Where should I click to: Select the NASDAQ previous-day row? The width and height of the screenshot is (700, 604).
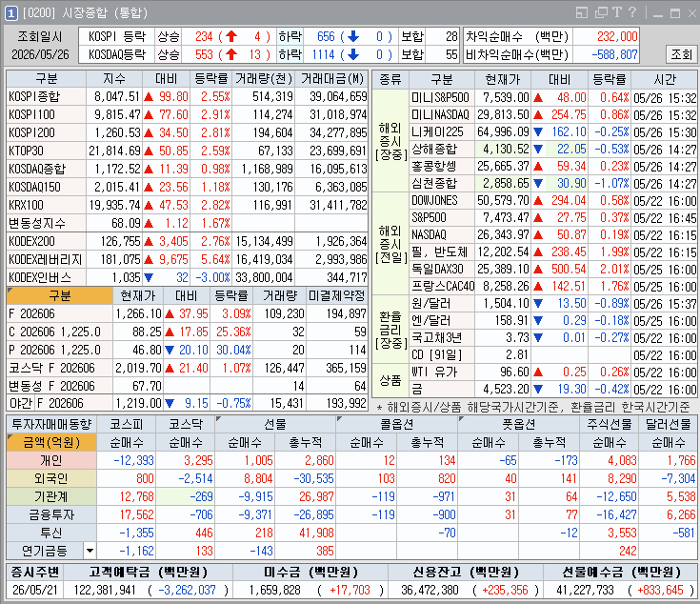pos(552,234)
